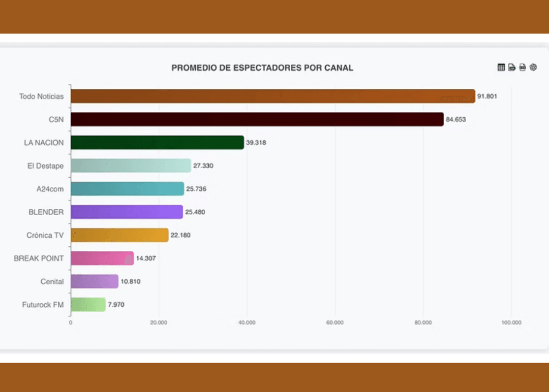This screenshot has width=549, height=392.
Task: Click the ChatGPT-style AI icon
Action: click(x=533, y=68)
